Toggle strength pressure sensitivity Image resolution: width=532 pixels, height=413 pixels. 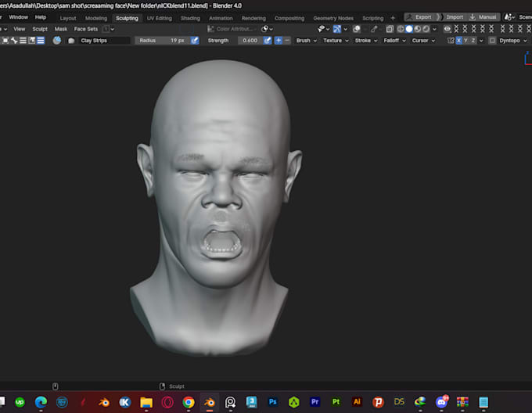point(268,41)
